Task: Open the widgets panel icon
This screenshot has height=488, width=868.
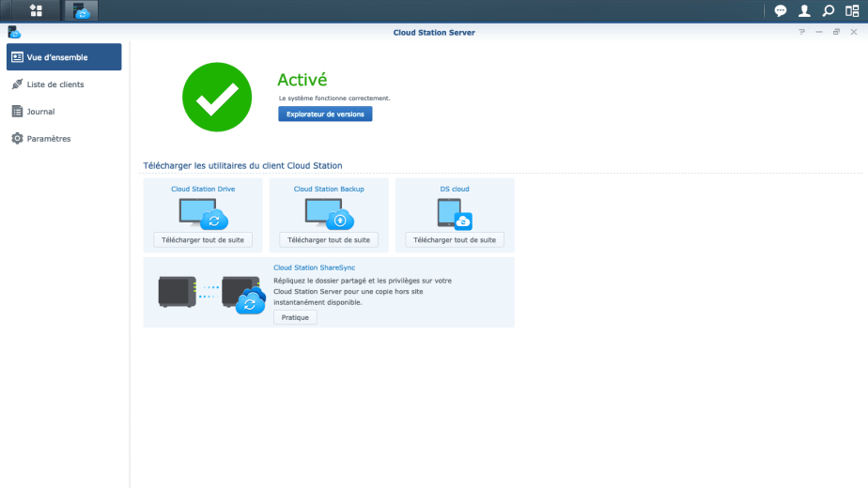Action: pyautogui.click(x=851, y=11)
